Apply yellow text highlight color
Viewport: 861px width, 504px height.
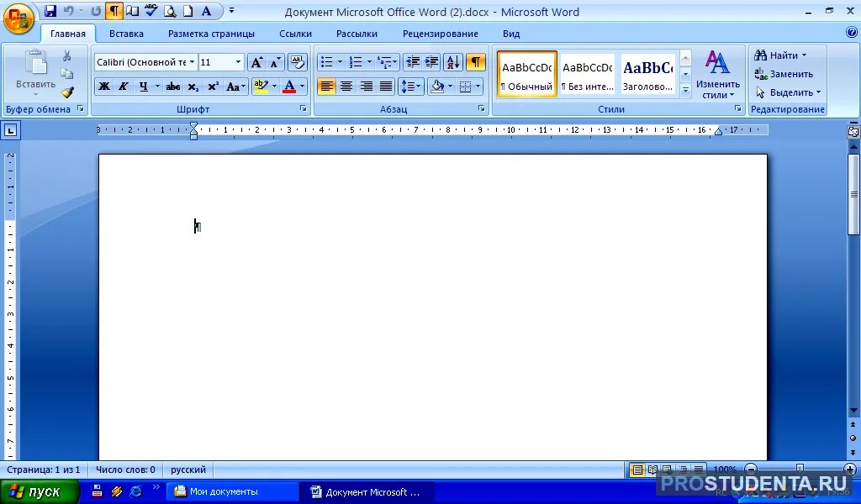pos(261,87)
